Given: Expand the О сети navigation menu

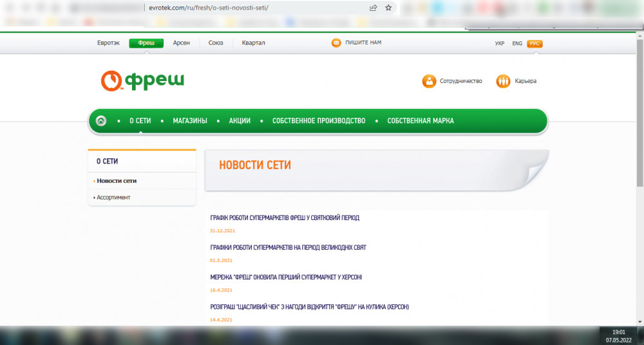Looking at the screenshot, I should pos(140,121).
